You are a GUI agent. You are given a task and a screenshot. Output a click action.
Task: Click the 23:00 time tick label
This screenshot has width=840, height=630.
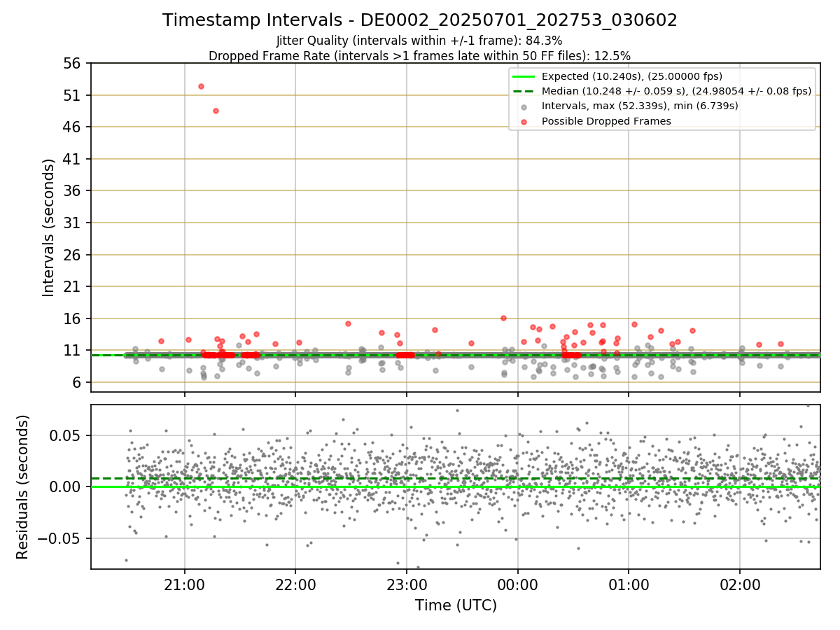tap(407, 584)
